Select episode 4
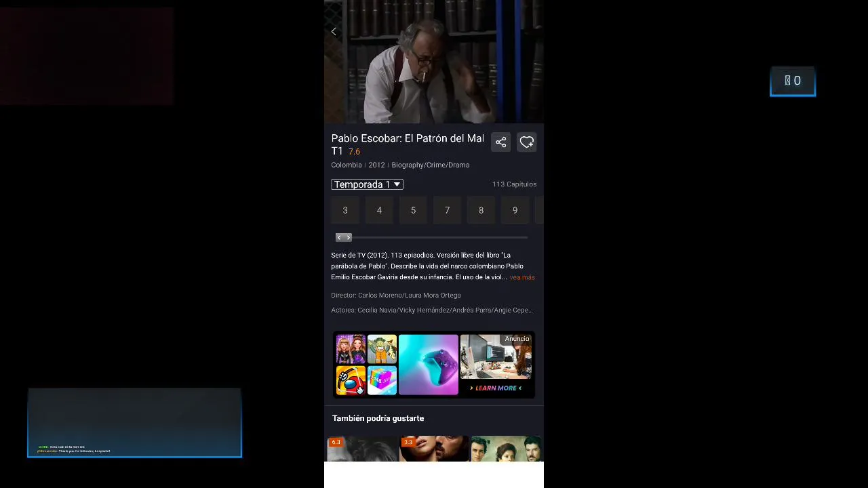 pos(379,210)
